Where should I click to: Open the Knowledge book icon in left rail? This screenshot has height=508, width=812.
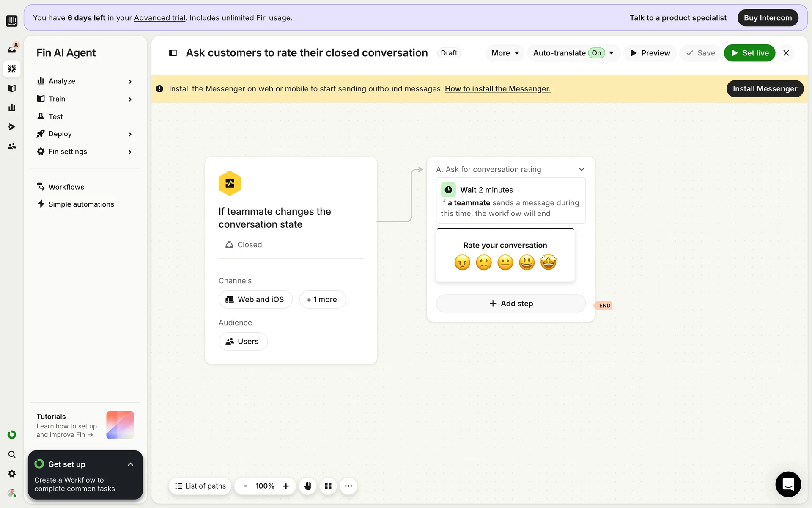12,88
